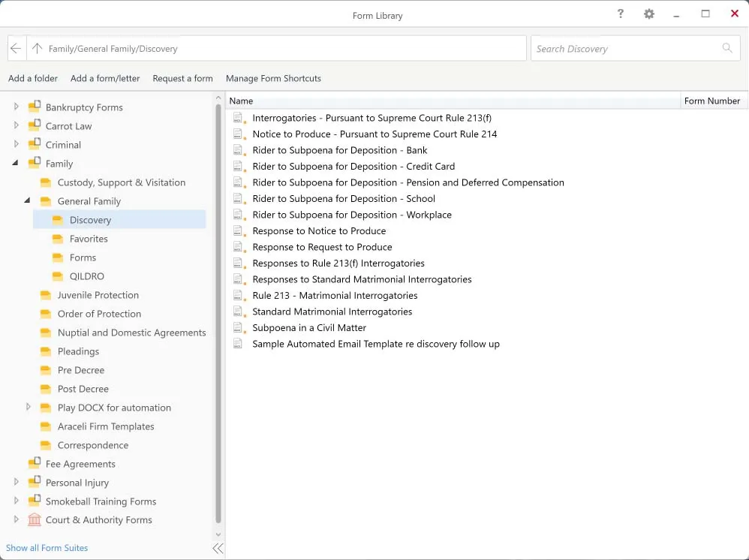Select Pre Decree folder
749x560 pixels.
[81, 370]
